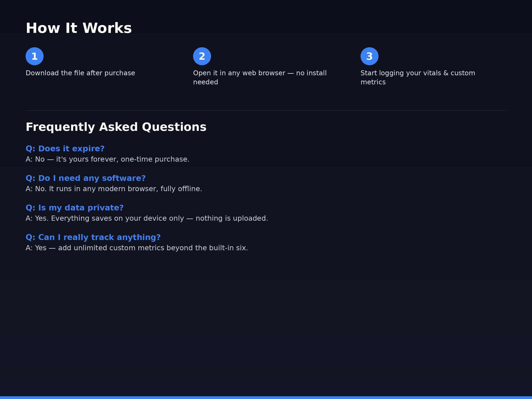Click the 'Frequently Asked Questions' heading
The width and height of the screenshot is (532, 399).
click(116, 127)
